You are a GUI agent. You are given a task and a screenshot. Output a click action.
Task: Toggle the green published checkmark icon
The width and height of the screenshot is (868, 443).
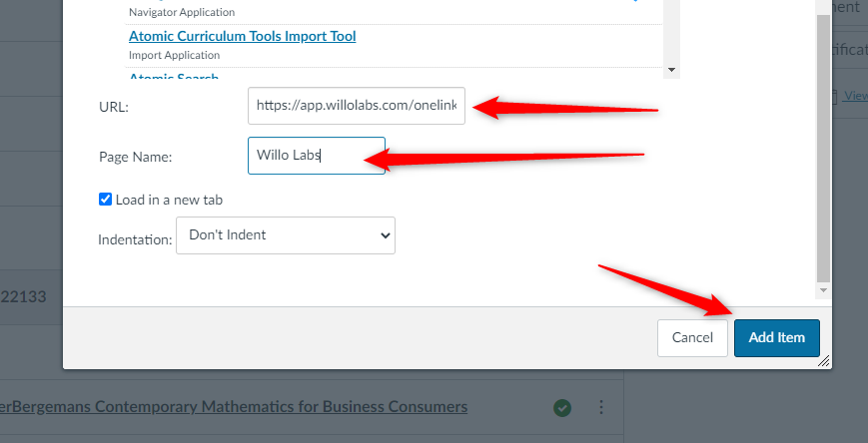pos(562,408)
